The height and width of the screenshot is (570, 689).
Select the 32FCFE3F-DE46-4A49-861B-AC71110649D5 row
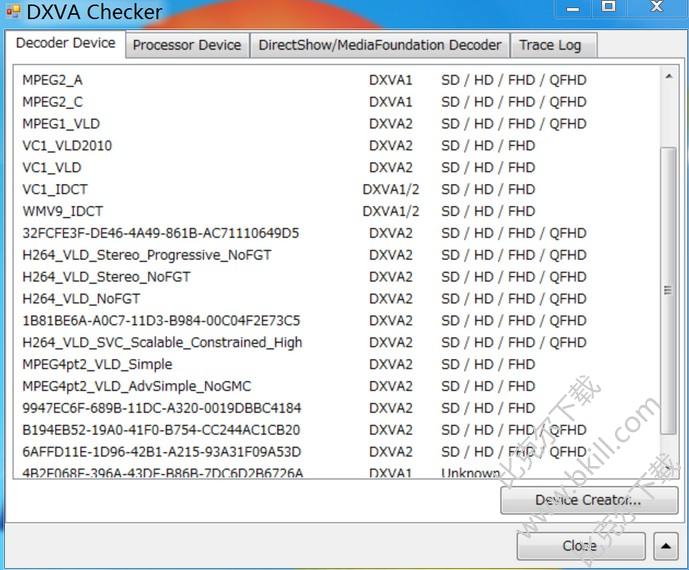[x=337, y=233]
